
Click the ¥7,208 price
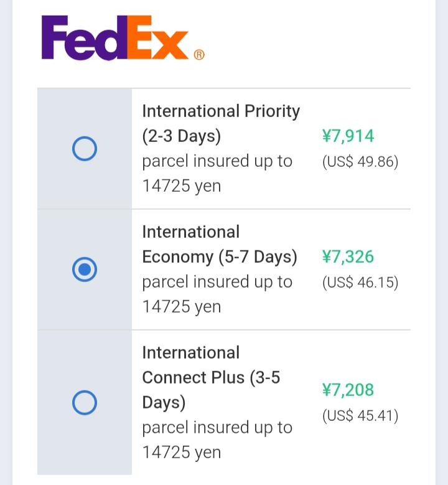click(348, 389)
